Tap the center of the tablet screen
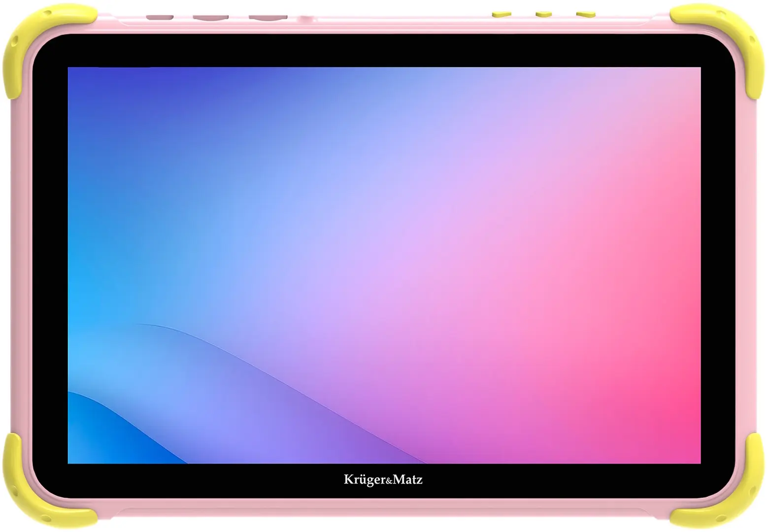The image size is (769, 532). 384,266
